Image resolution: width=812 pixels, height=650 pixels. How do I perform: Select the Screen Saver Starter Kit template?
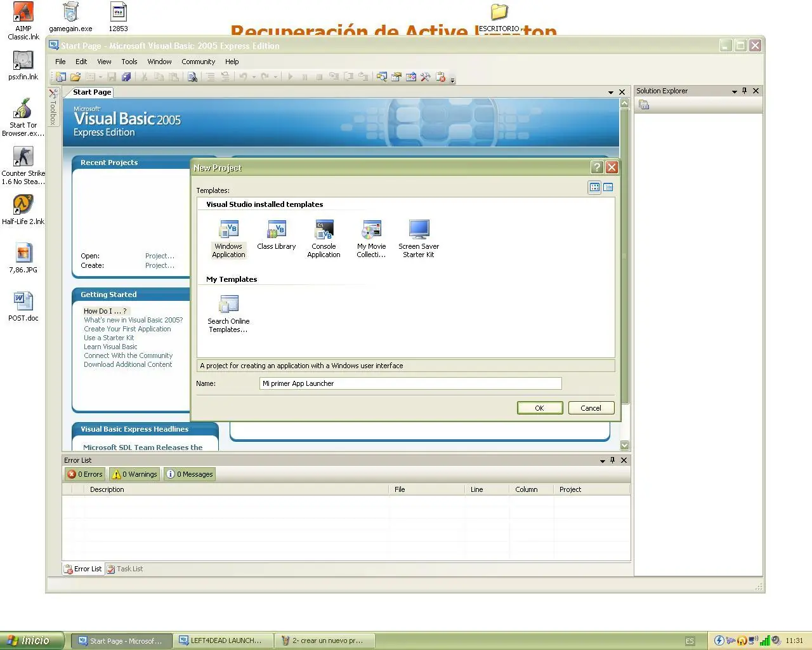419,239
